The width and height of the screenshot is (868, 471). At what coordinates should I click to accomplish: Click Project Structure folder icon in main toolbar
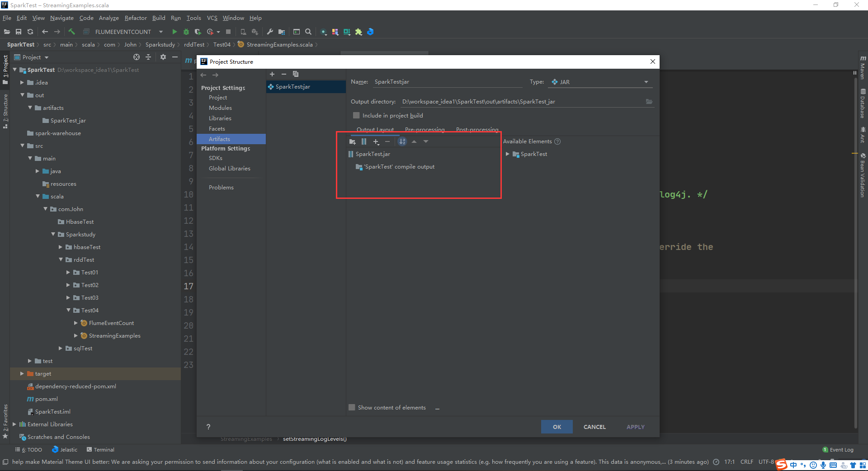pos(282,32)
